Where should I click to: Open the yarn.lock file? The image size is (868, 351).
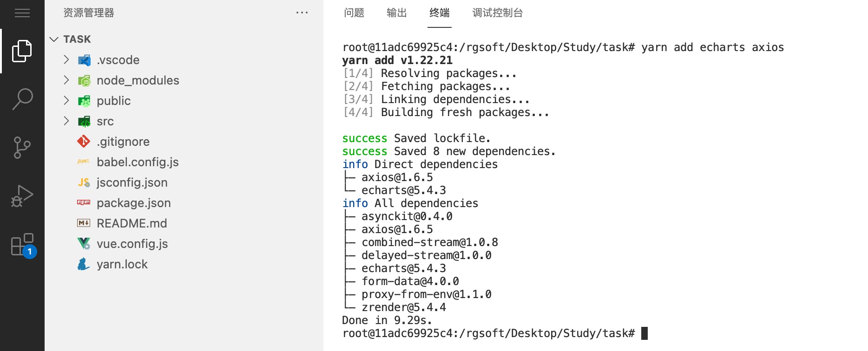coord(122,264)
